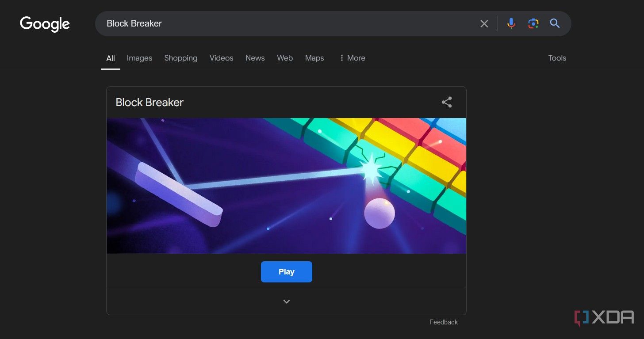This screenshot has width=644, height=339.
Task: Open the More search filters menu
Action: tap(352, 58)
